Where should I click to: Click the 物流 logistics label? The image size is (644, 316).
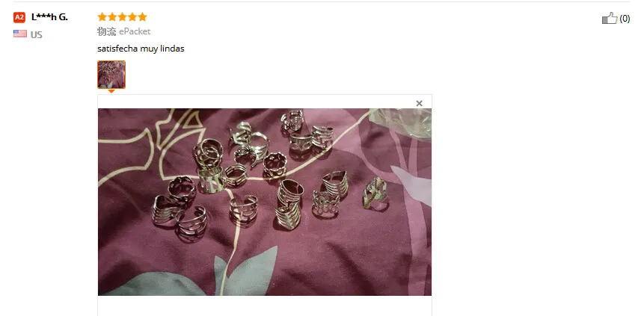pyautogui.click(x=107, y=31)
